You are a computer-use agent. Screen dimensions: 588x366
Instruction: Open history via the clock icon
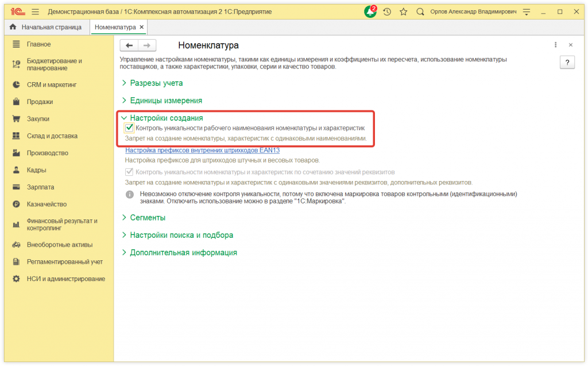pyautogui.click(x=386, y=10)
